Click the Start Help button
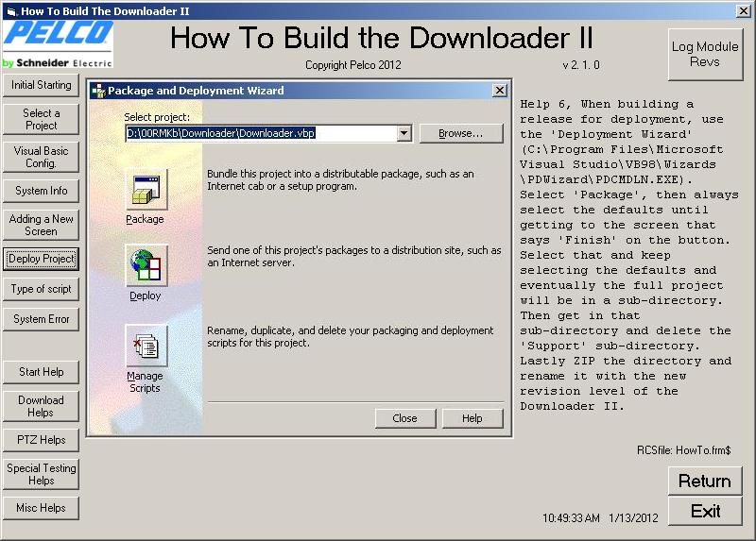 [x=41, y=372]
